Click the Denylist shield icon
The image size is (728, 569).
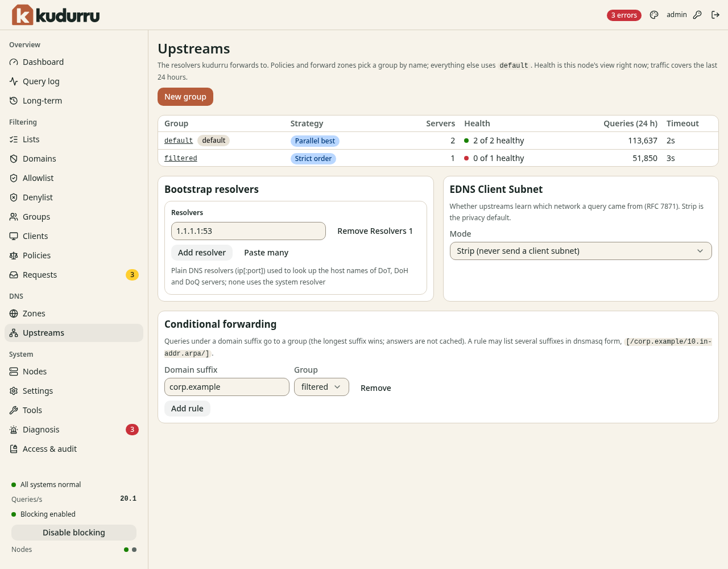point(14,197)
